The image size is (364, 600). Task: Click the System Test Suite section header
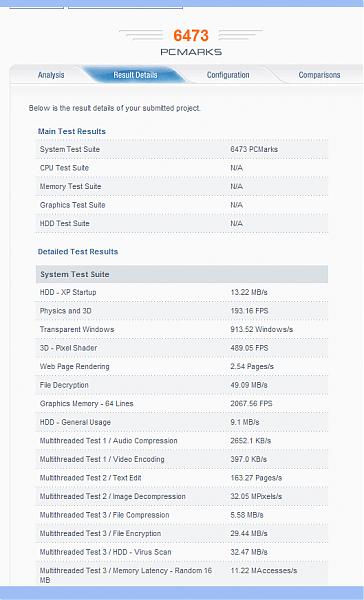[182, 274]
